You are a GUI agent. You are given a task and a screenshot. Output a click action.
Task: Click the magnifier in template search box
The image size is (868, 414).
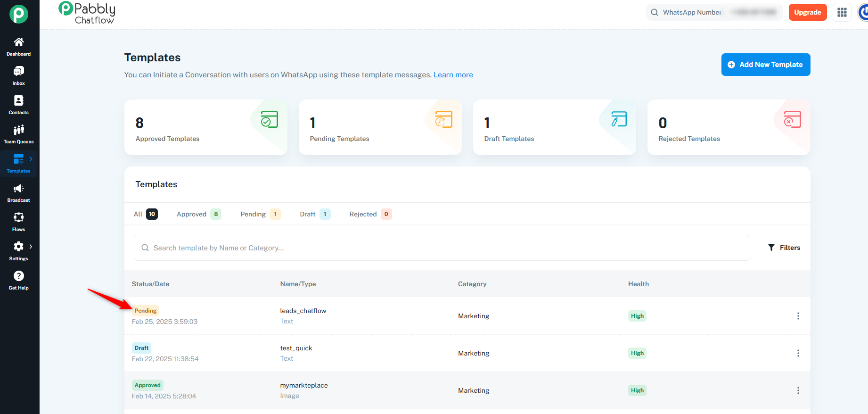(145, 248)
